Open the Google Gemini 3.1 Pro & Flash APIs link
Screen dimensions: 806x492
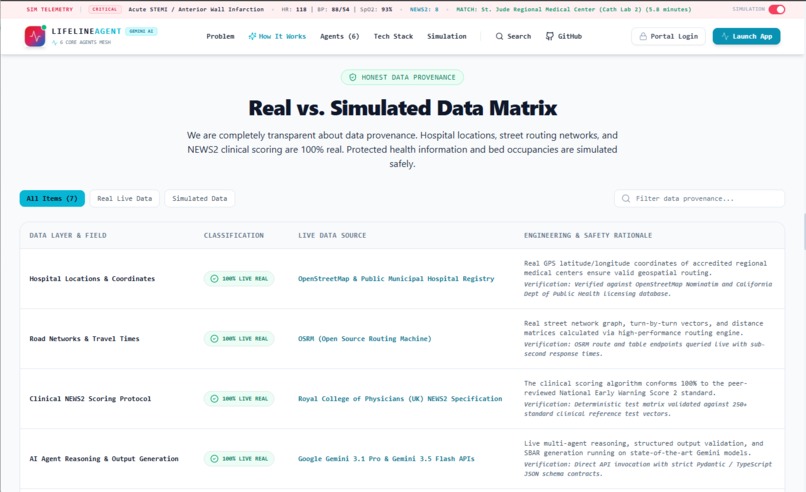click(386, 459)
